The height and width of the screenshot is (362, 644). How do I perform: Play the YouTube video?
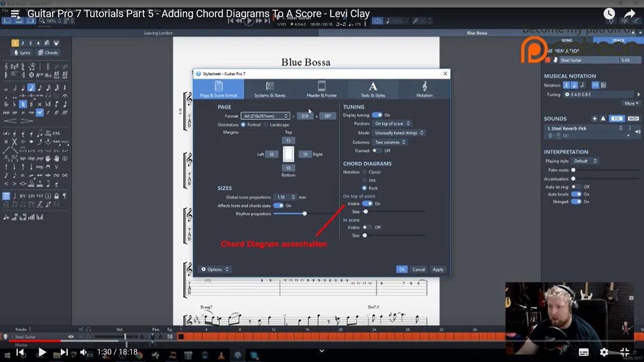click(42, 352)
